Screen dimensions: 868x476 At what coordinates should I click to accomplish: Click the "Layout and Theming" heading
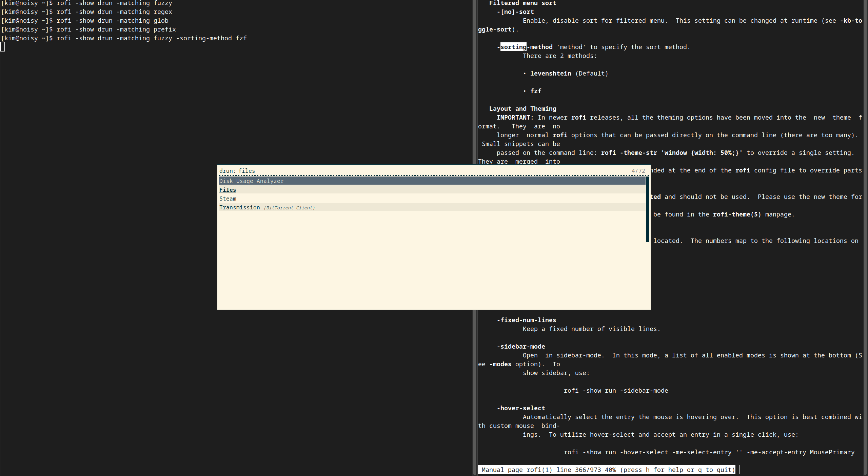[522, 109]
